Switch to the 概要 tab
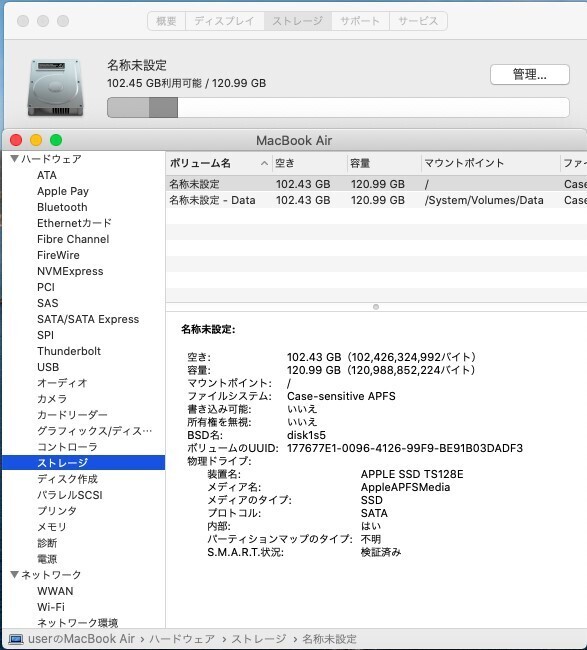The width and height of the screenshot is (587, 650). point(166,21)
